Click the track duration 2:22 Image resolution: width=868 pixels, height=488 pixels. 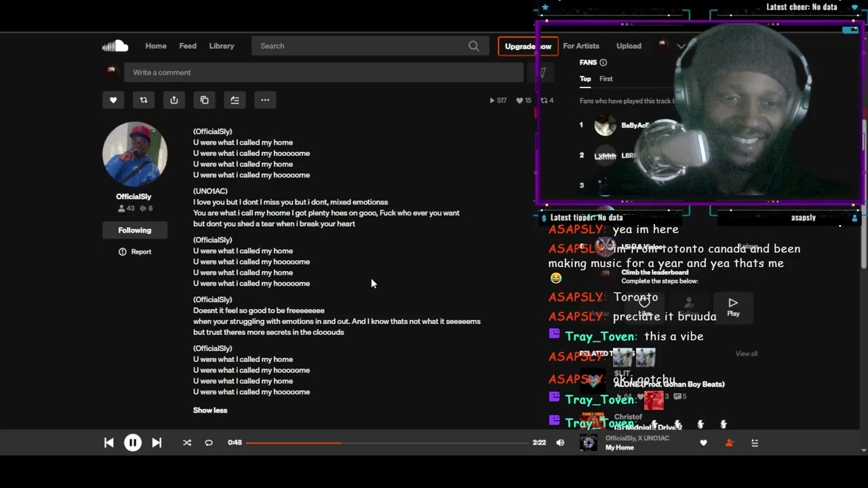coord(539,443)
